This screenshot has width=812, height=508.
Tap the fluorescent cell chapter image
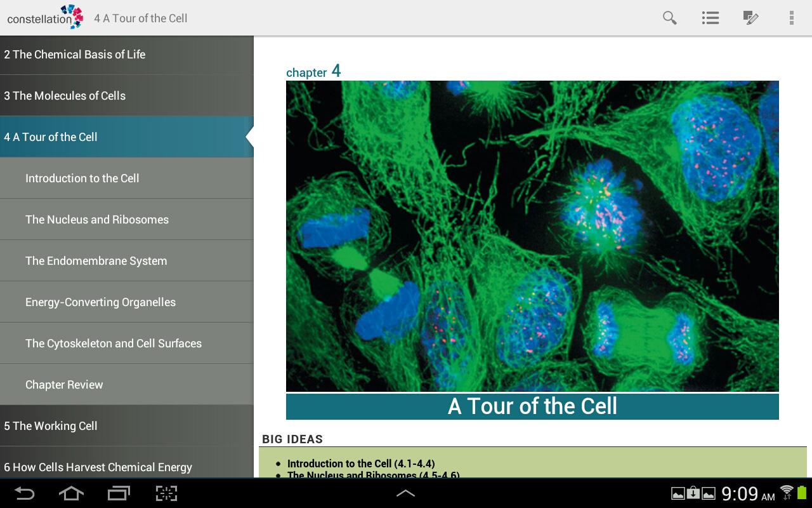532,236
